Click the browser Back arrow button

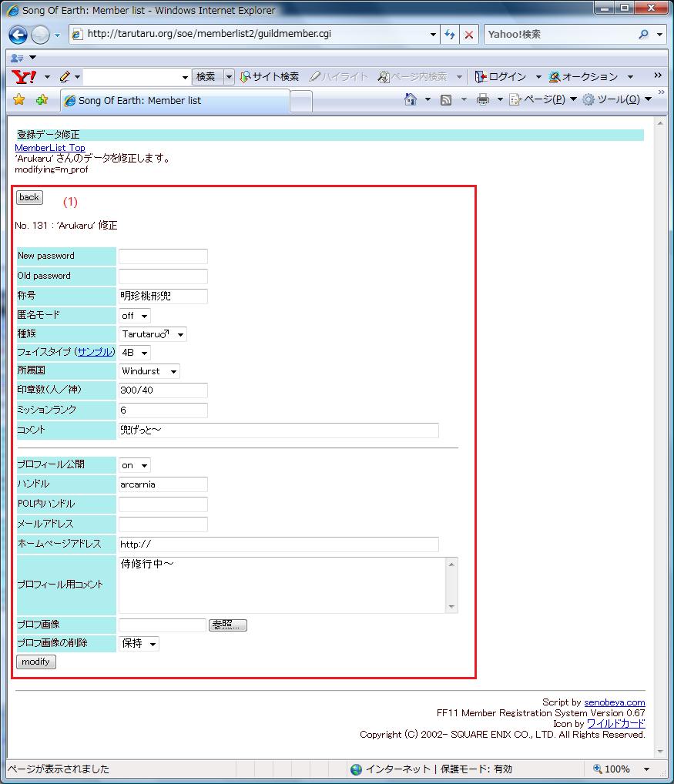pyautogui.click(x=18, y=35)
